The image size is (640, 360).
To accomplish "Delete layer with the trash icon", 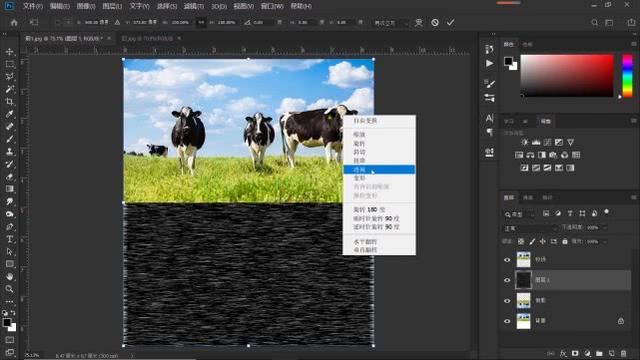I will pyautogui.click(x=623, y=353).
